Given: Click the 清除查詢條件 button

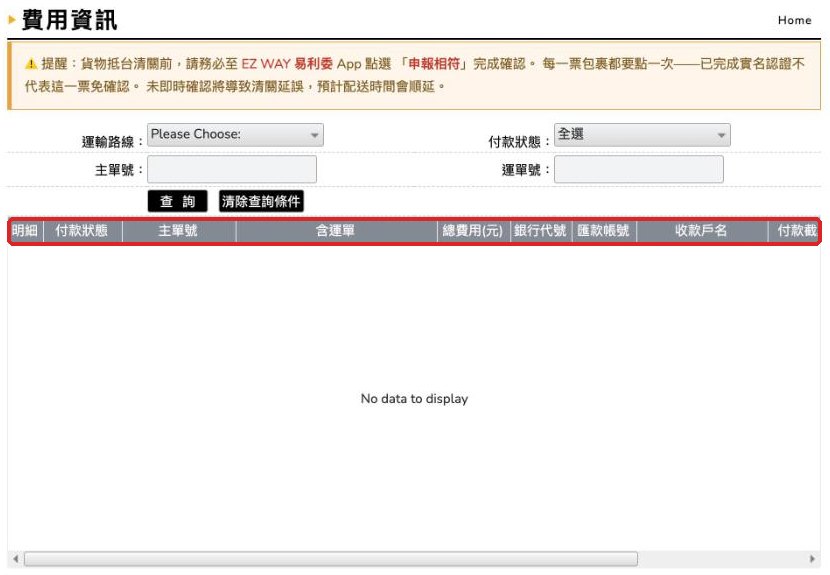Looking at the screenshot, I should point(261,201).
